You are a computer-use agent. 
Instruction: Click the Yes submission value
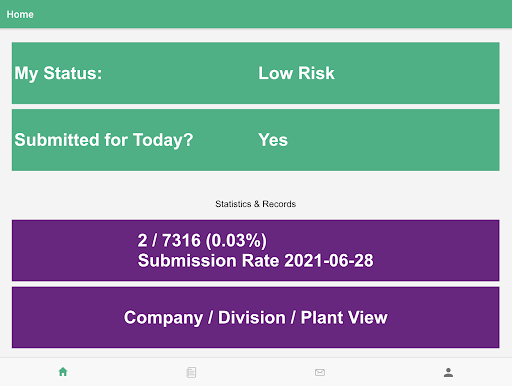[273, 140]
